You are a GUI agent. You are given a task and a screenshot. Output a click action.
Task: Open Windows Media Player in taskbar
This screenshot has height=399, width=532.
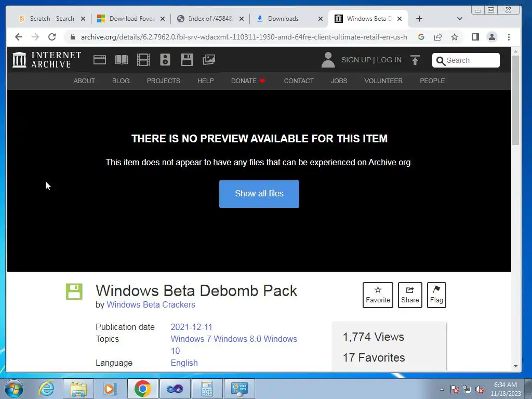pyautogui.click(x=110, y=389)
